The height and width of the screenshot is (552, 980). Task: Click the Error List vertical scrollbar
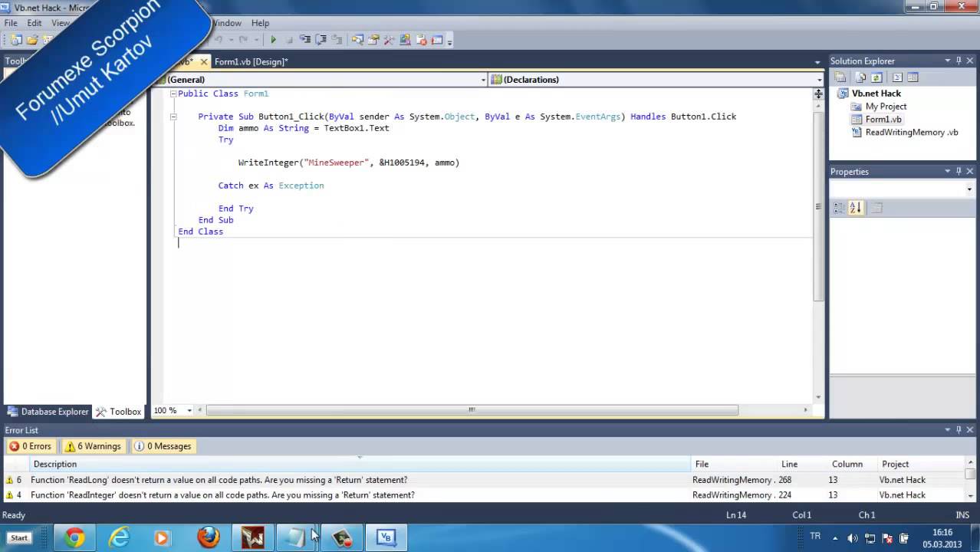coord(971,479)
